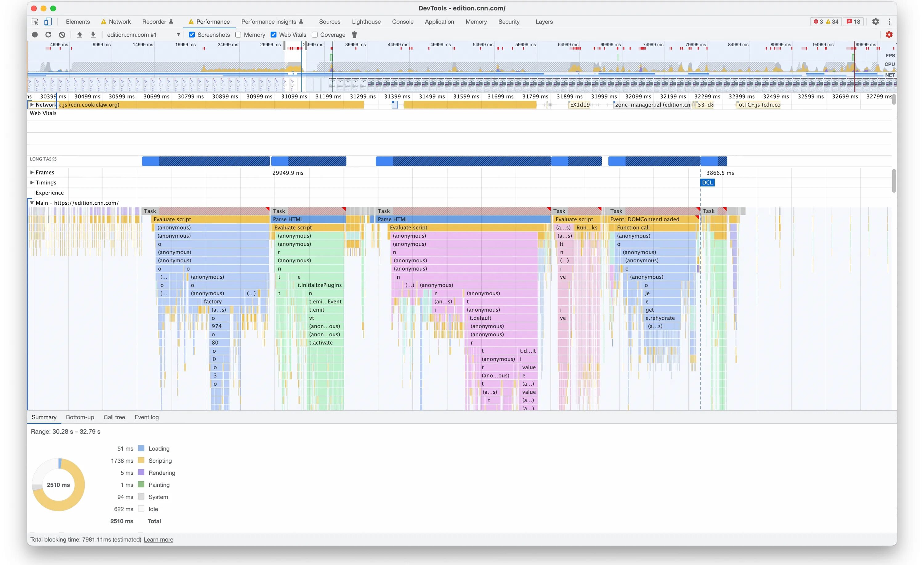Image resolution: width=924 pixels, height=565 pixels.
Task: Select the inspect element picker icon
Action: [x=35, y=22]
